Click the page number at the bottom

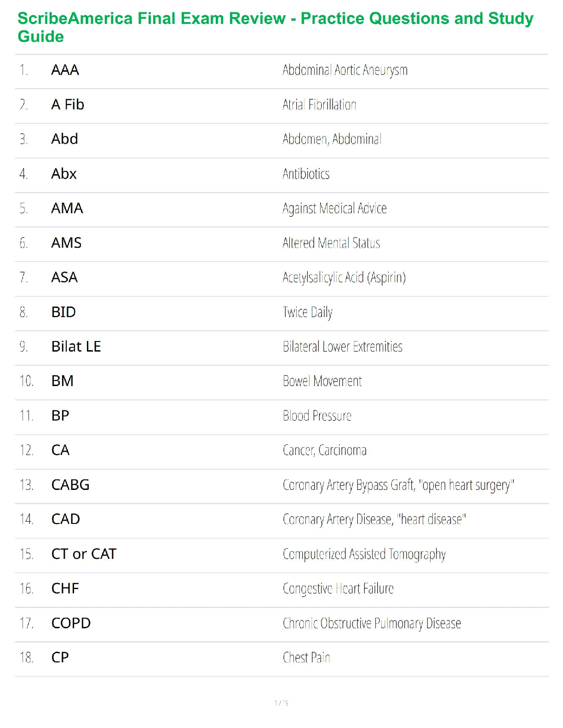(x=281, y=703)
